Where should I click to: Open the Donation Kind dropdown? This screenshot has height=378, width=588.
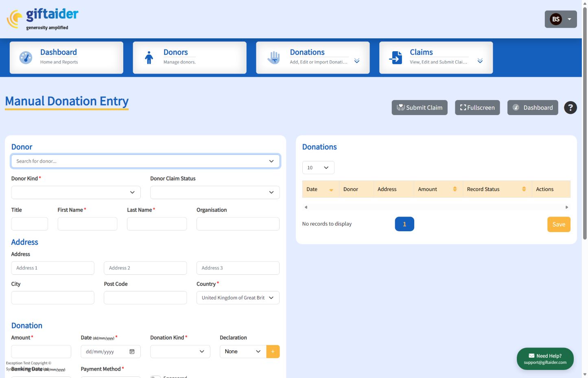tap(180, 352)
